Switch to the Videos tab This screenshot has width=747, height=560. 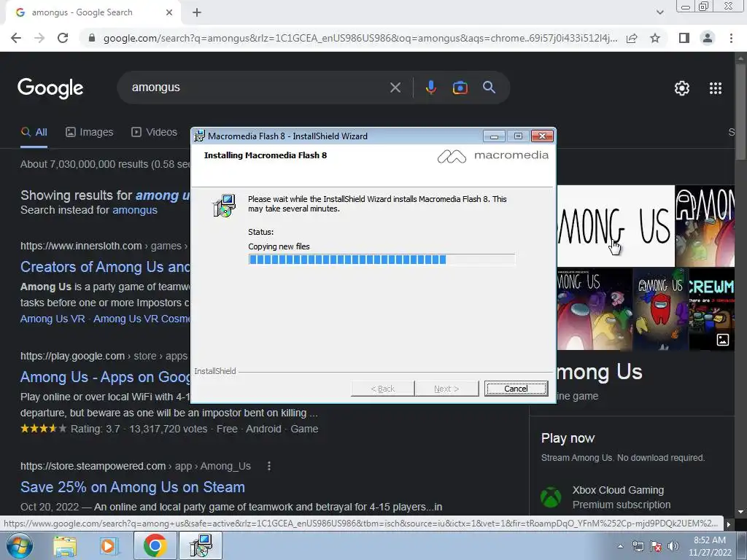click(x=154, y=133)
